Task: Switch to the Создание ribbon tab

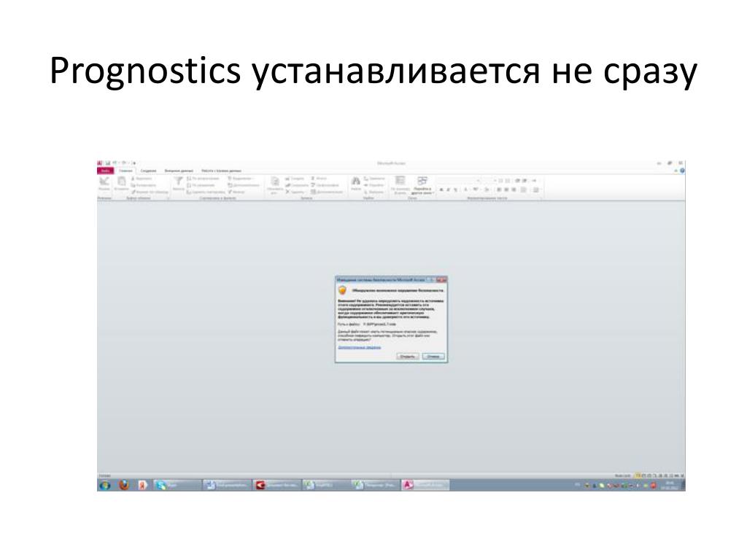Action: tap(148, 171)
